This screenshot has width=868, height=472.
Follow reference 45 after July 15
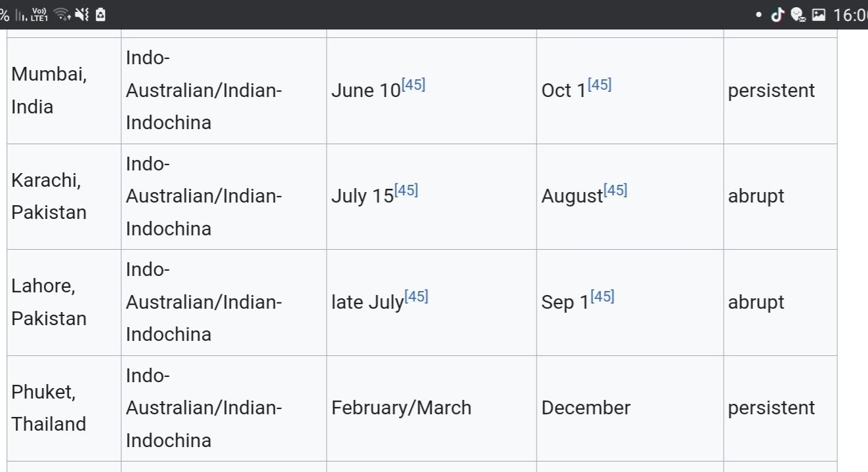tap(406, 190)
